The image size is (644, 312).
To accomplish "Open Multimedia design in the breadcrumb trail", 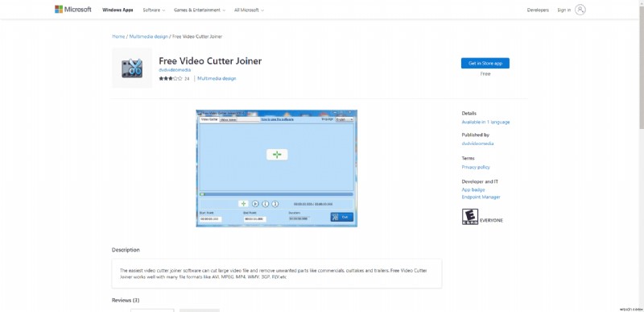I will point(149,36).
